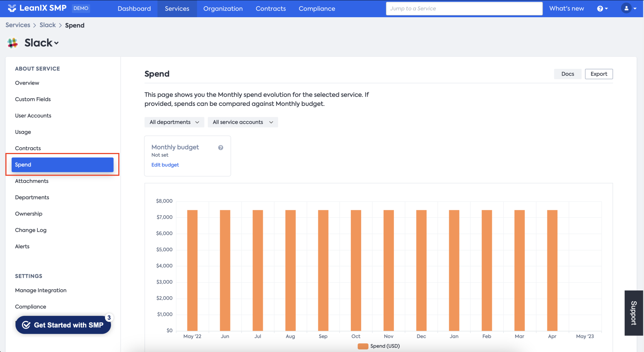
Task: Go to Services in the breadcrumb
Action: click(18, 25)
